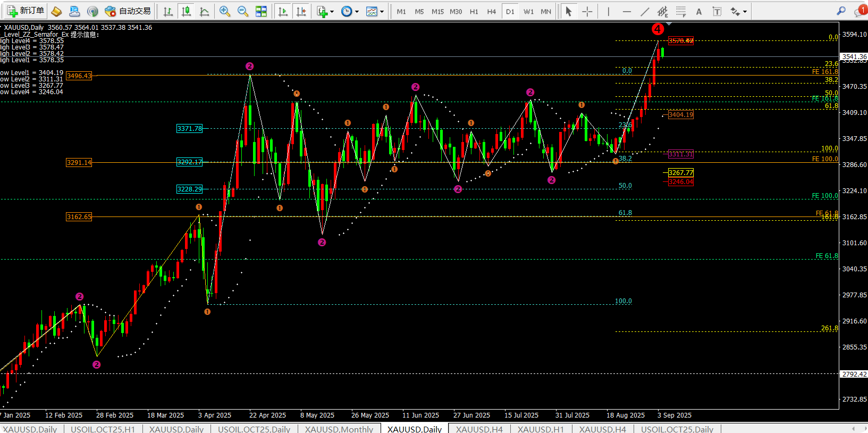Click the 3371.78 cyan price label
This screenshot has width=868, height=433.
click(x=189, y=129)
